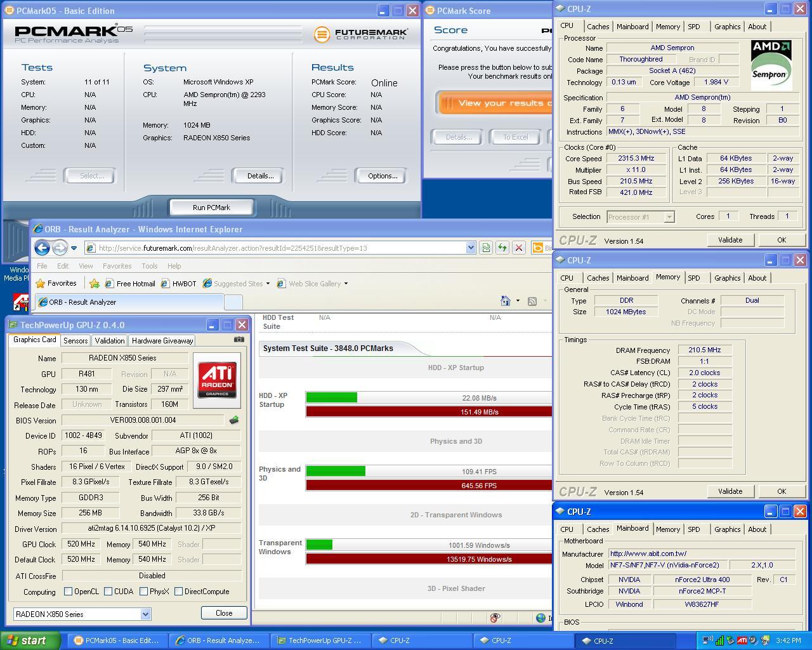The width and height of the screenshot is (812, 650).
Task: Click the PCMark Score title bar icon
Action: (430, 11)
